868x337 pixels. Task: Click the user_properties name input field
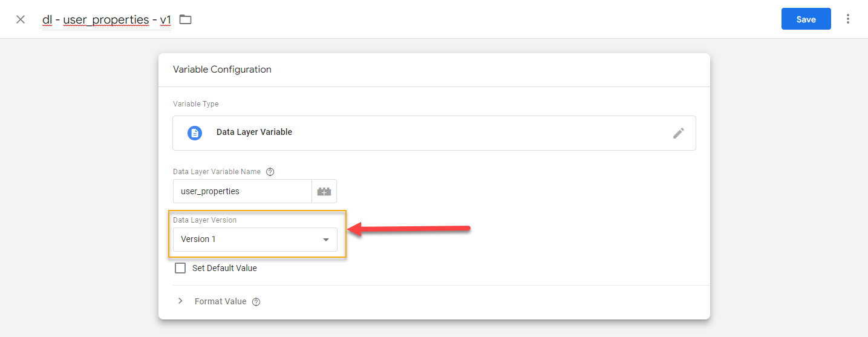[x=242, y=191]
